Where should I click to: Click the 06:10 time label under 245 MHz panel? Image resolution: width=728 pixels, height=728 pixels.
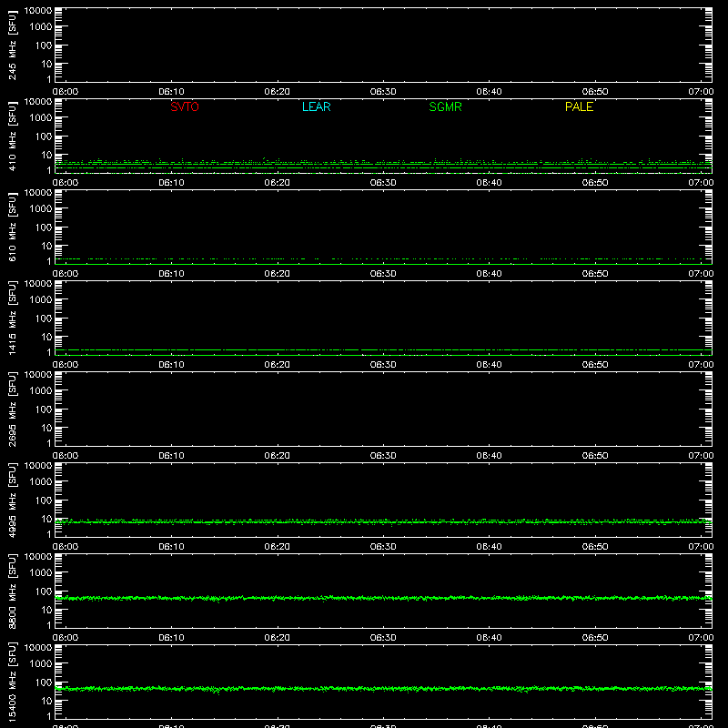tap(171, 92)
